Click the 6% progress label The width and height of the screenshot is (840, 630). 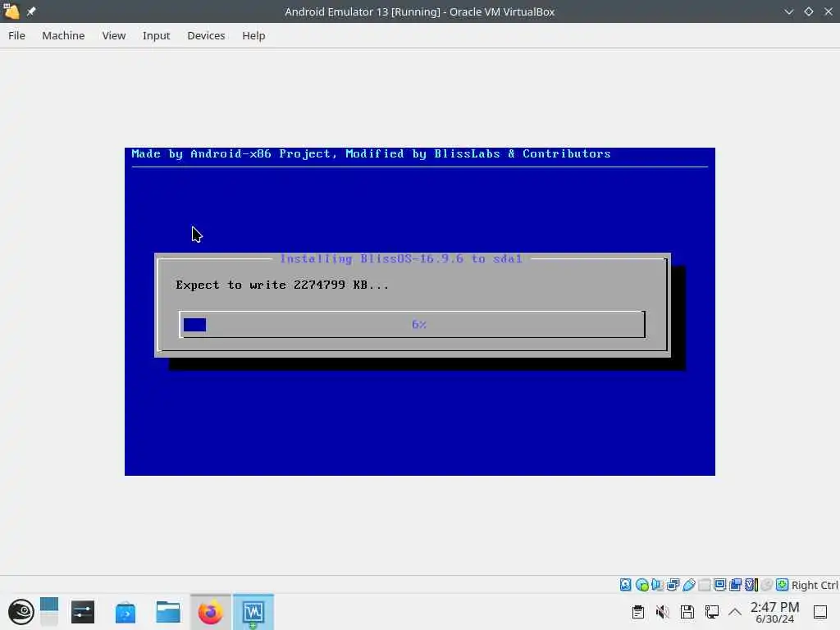pyautogui.click(x=419, y=324)
